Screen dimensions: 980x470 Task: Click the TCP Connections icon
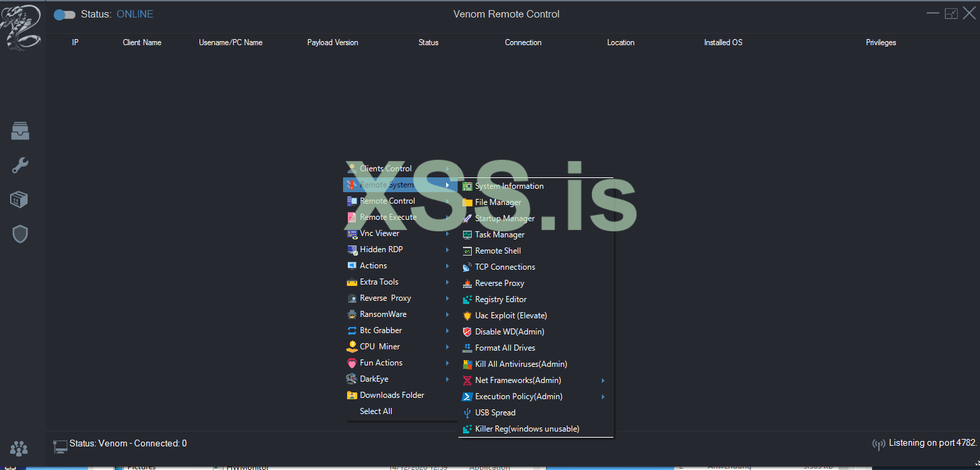468,267
